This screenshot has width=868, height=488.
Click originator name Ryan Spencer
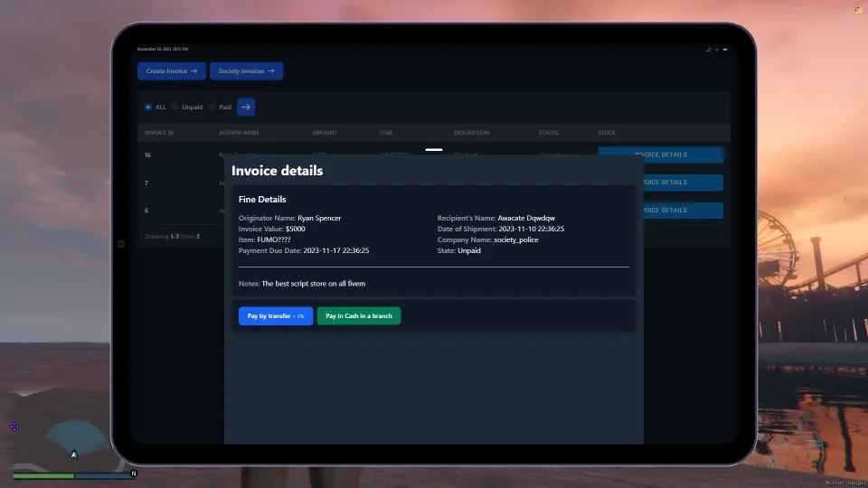pos(319,218)
